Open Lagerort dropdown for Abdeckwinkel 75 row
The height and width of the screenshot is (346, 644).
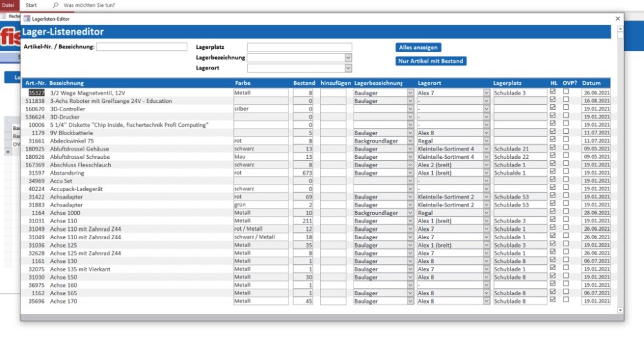pyautogui.click(x=486, y=141)
